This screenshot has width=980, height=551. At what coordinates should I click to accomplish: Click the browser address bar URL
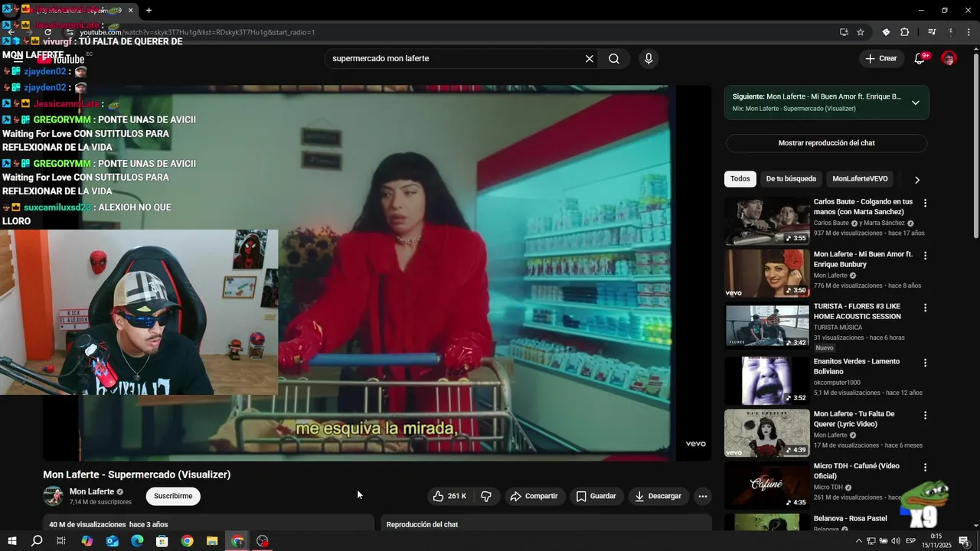[x=198, y=32]
